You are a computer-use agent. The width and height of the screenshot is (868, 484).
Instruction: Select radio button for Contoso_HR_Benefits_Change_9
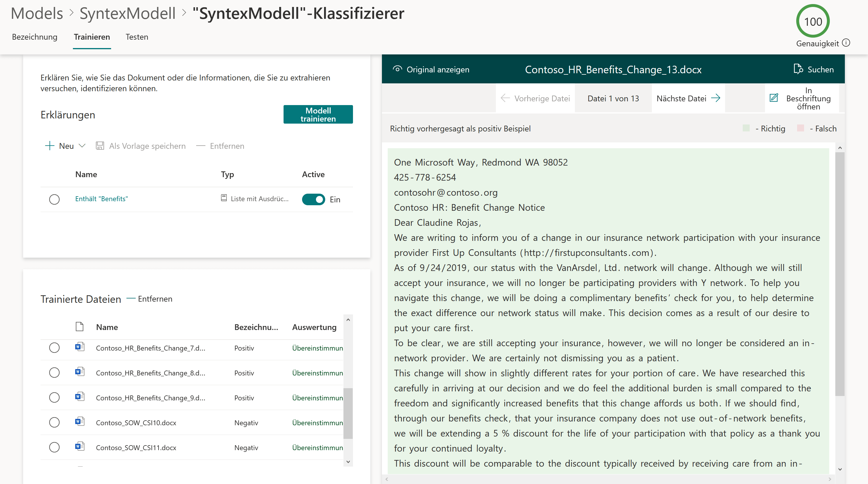click(x=54, y=397)
